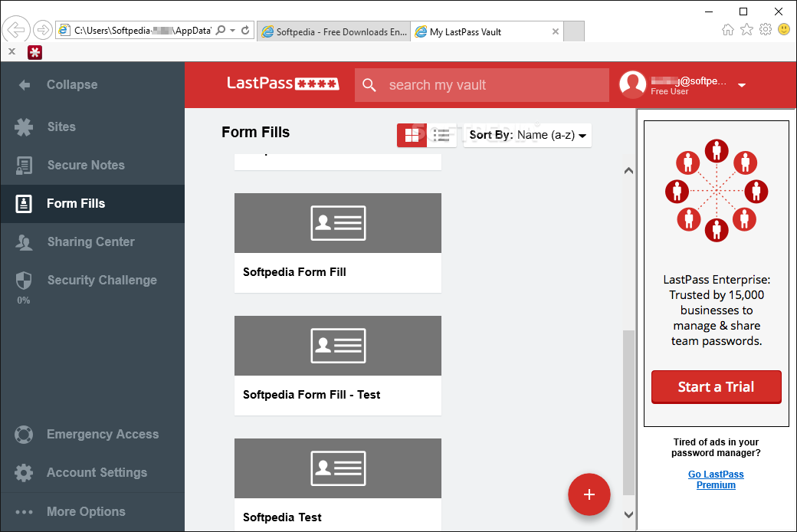Click the Emergency Access label
The height and width of the screenshot is (532, 797).
[103, 435]
